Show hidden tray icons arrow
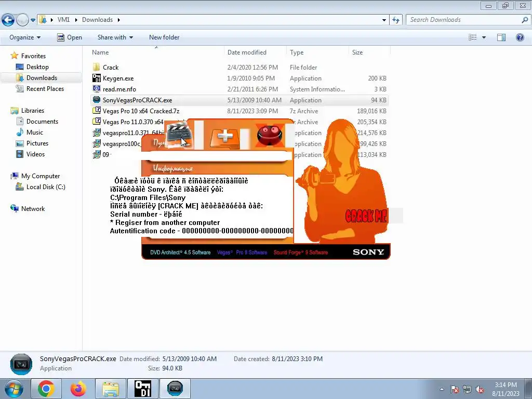The image size is (532, 399). coord(442,389)
